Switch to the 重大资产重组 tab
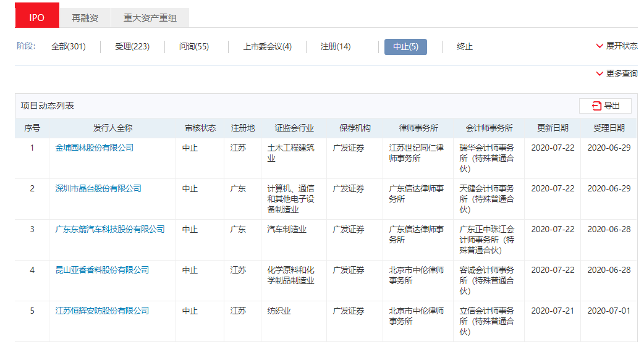This screenshot has height=347, width=644. (x=150, y=18)
